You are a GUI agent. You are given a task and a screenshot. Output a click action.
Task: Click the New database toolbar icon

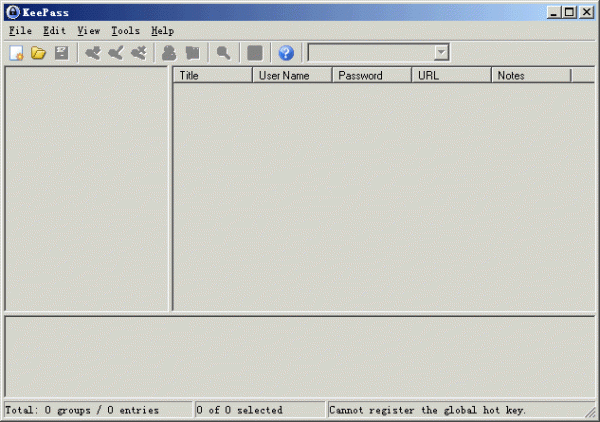click(x=16, y=53)
